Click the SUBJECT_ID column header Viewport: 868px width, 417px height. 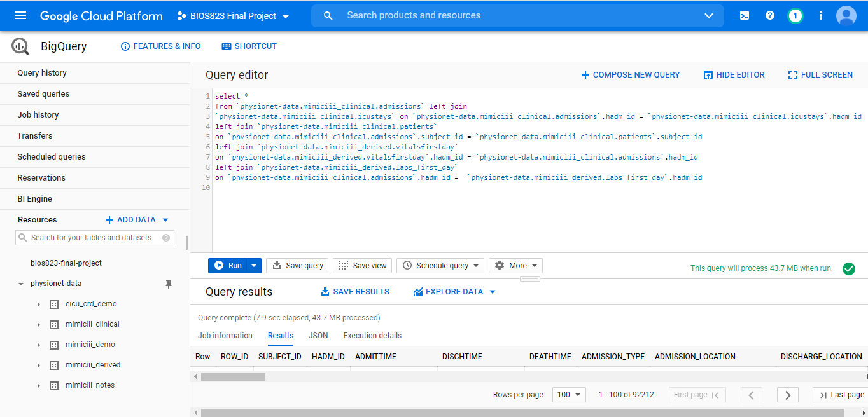(280, 357)
